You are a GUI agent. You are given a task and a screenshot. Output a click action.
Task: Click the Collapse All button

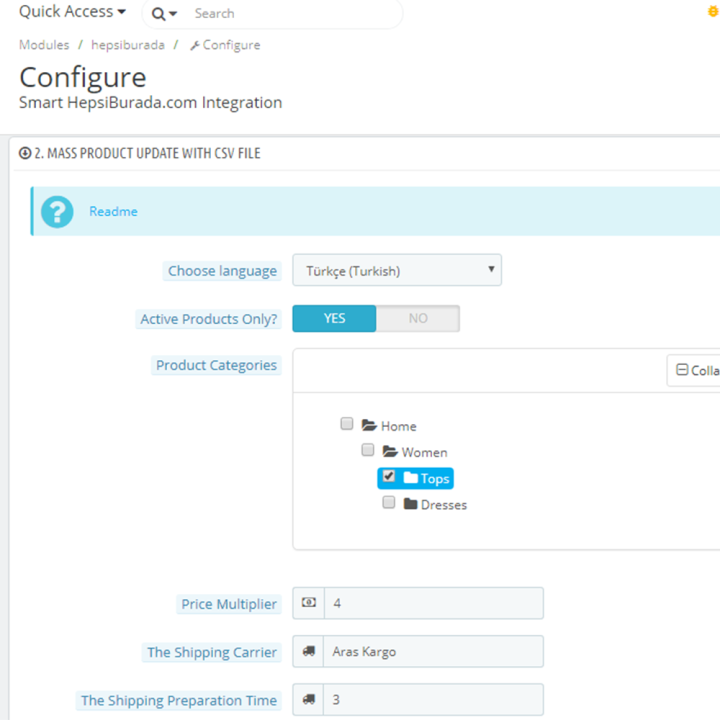(693, 370)
